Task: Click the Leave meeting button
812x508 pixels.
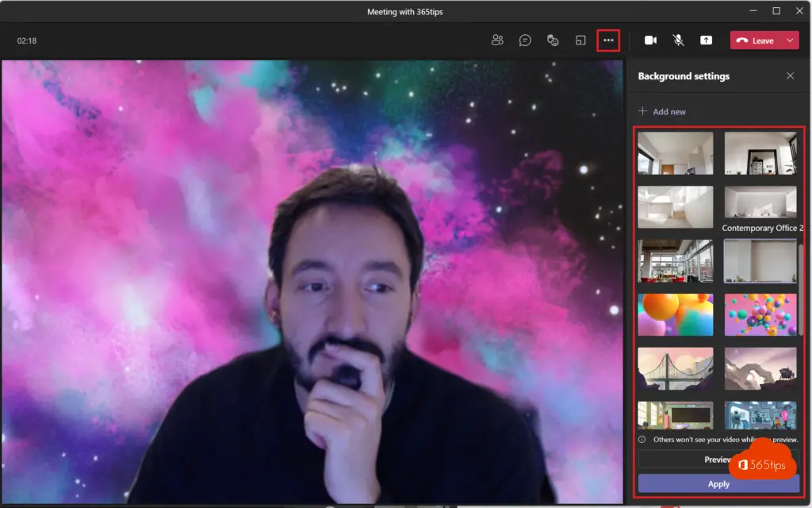Action: coord(756,40)
